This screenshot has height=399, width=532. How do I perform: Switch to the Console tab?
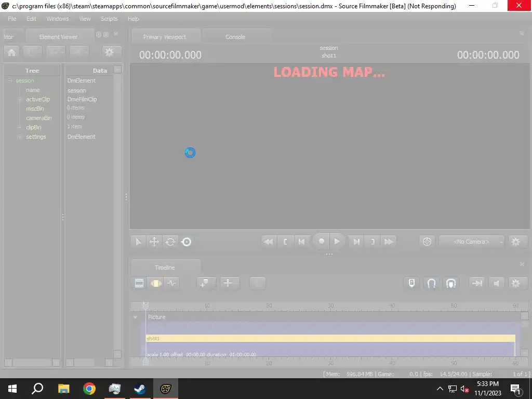click(x=235, y=37)
